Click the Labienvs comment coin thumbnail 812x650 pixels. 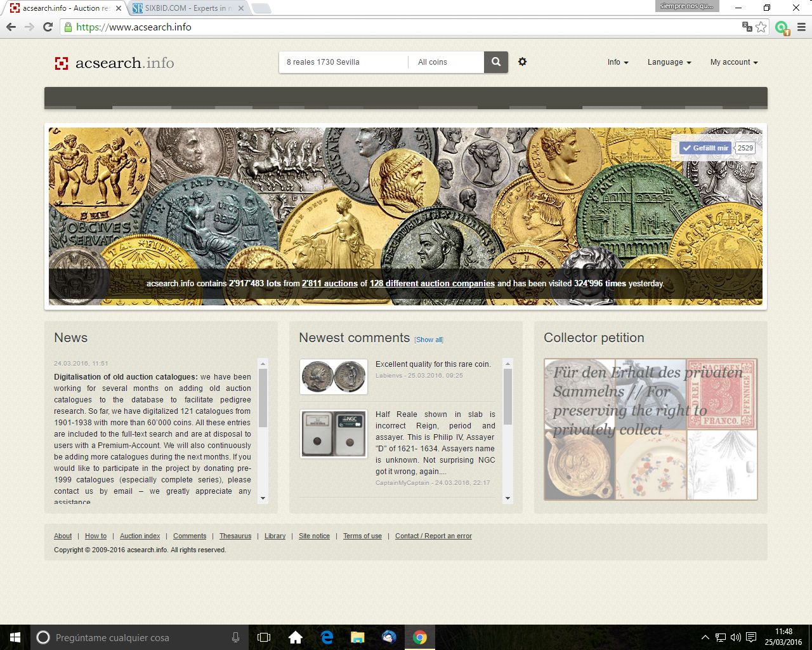click(334, 376)
